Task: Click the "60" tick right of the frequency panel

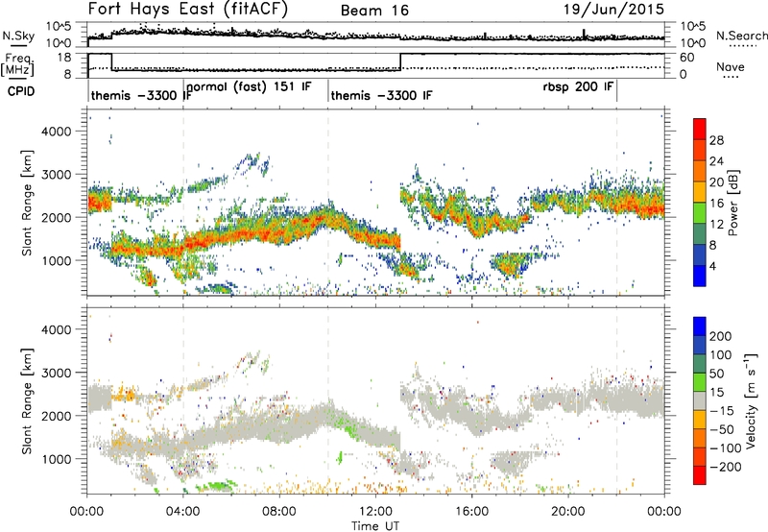Action: (687, 58)
